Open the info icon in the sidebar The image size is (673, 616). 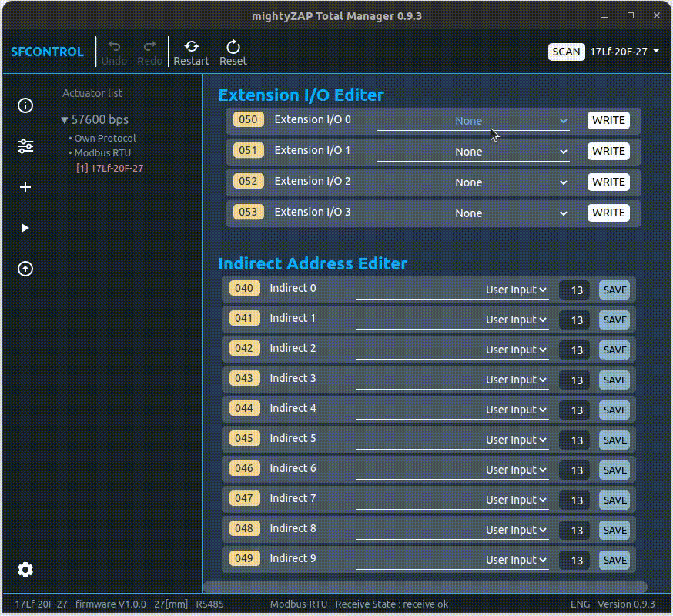point(25,105)
